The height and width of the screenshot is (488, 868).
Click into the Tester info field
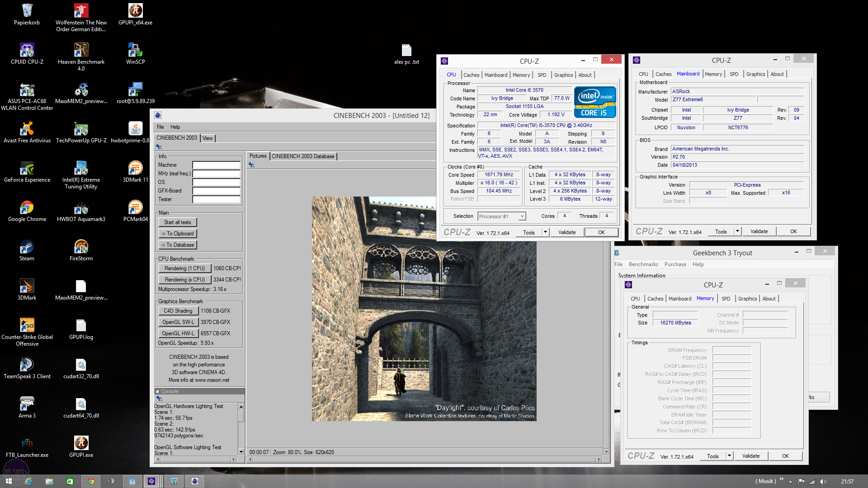[x=216, y=199]
